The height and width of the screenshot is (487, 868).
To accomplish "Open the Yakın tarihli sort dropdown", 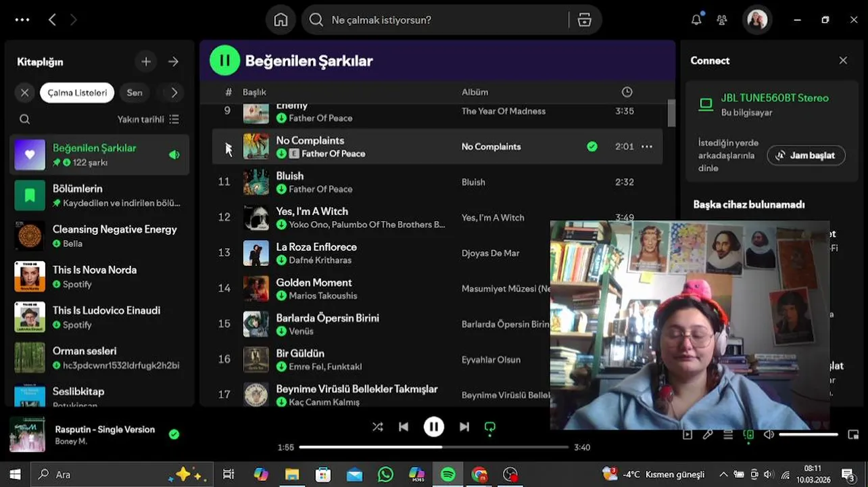I will click(x=148, y=119).
